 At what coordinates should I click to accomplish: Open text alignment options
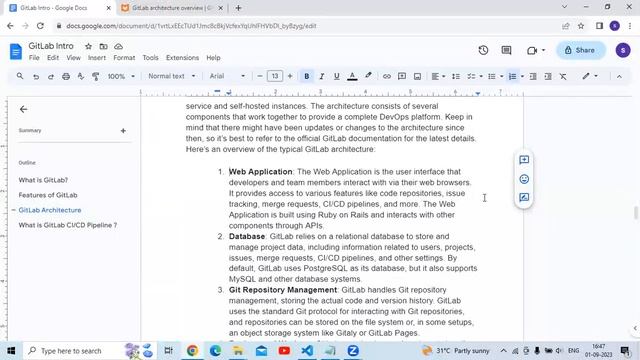[438, 76]
